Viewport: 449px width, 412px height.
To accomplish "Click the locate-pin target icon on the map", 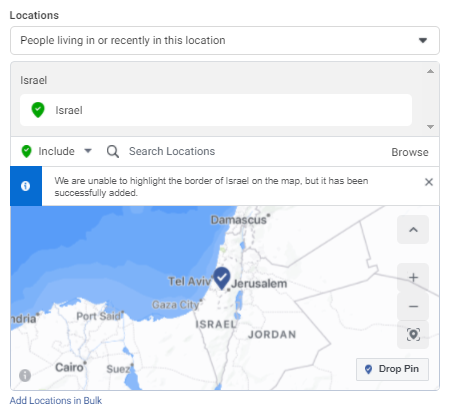I will pyautogui.click(x=413, y=334).
